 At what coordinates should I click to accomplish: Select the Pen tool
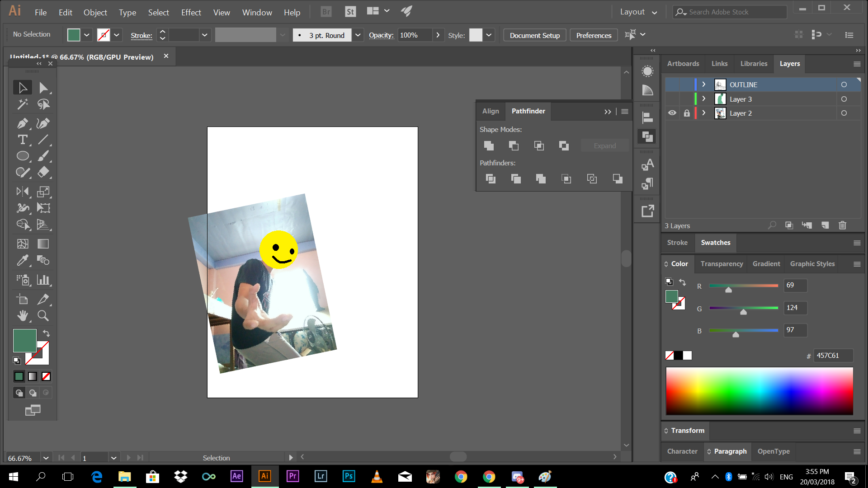[x=22, y=123]
